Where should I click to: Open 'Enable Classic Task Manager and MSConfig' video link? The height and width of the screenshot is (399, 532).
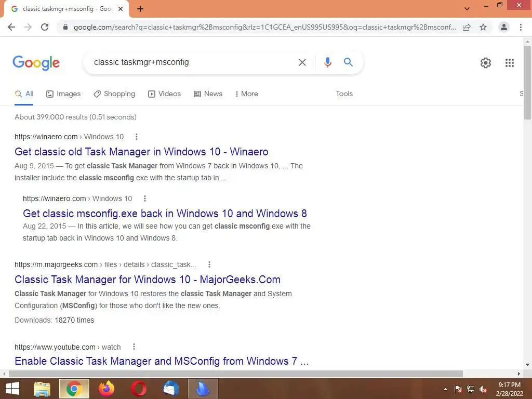tap(162, 361)
